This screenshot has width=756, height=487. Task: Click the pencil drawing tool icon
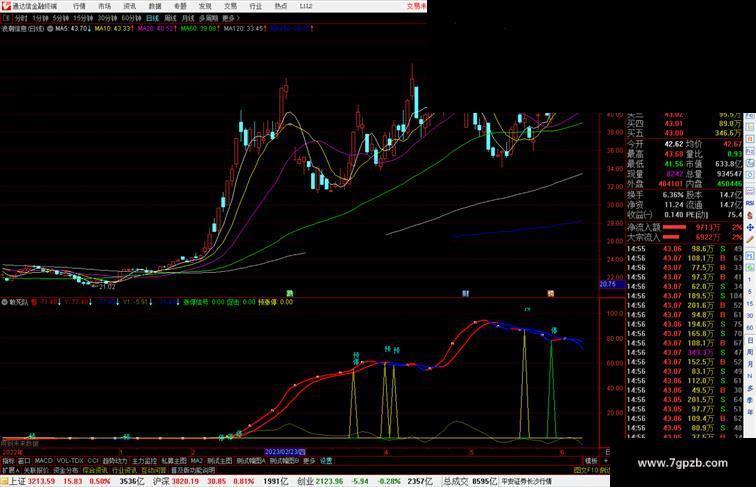click(x=750, y=239)
